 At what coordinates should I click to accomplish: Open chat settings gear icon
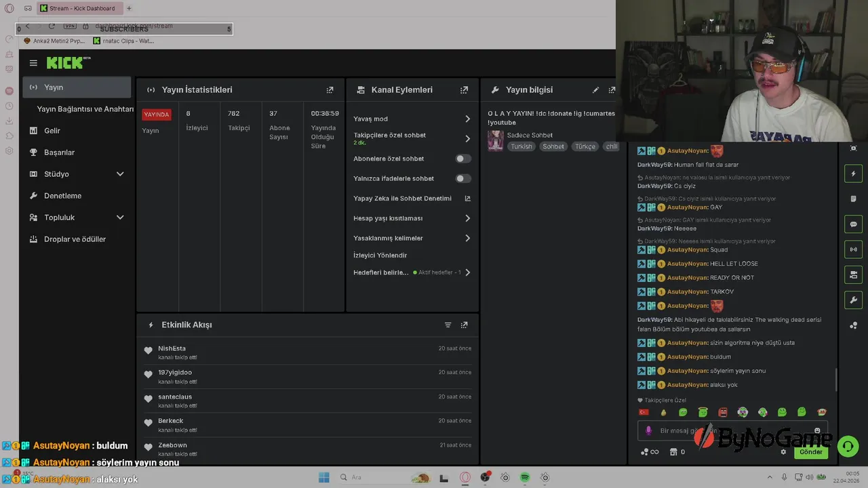783,452
